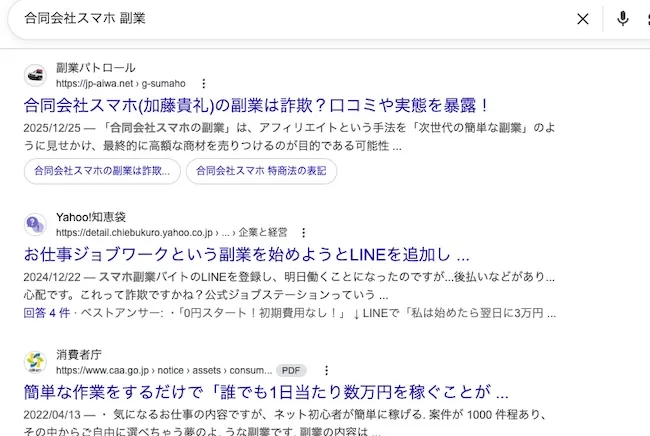Open the 簡単な作業をするだけで result title
Viewport: 650px width, 436px height.
tap(266, 392)
